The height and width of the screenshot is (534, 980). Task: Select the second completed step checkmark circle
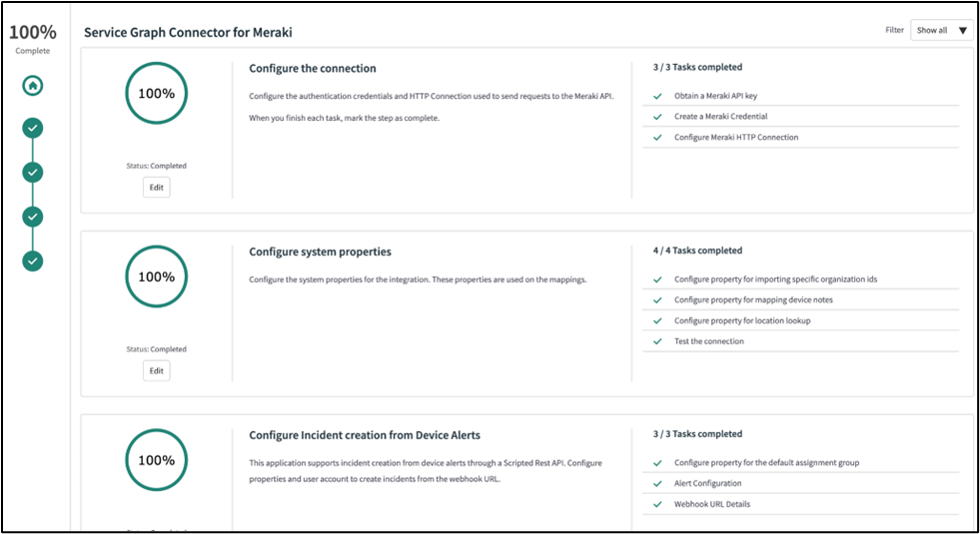(33, 173)
